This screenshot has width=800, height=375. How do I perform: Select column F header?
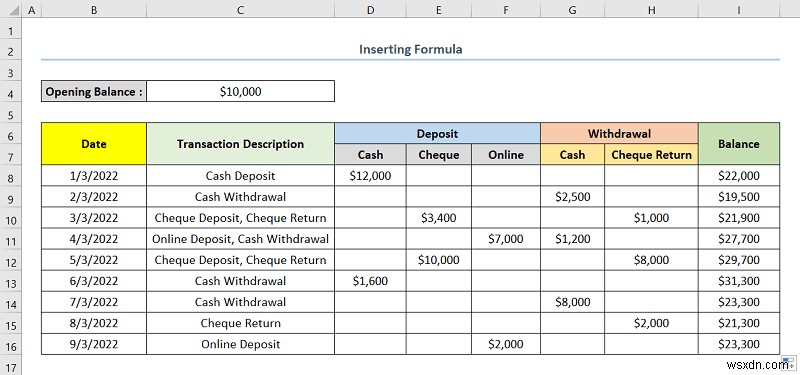coord(506,10)
